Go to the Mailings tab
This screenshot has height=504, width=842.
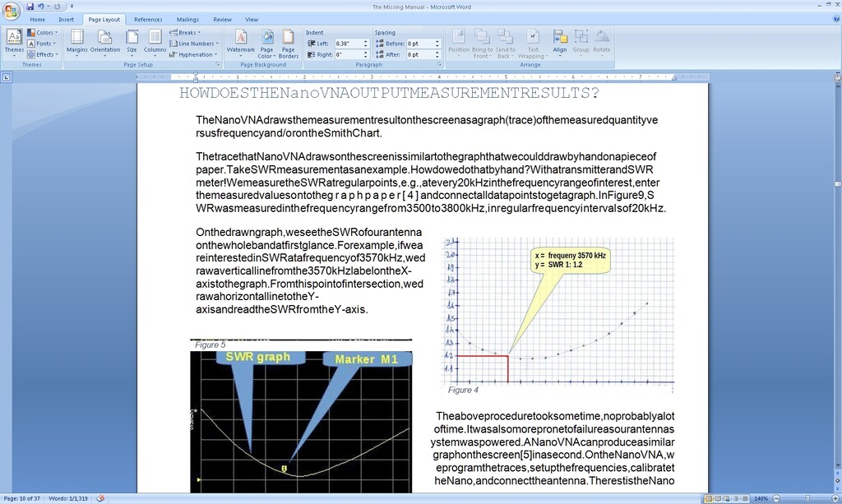(187, 20)
